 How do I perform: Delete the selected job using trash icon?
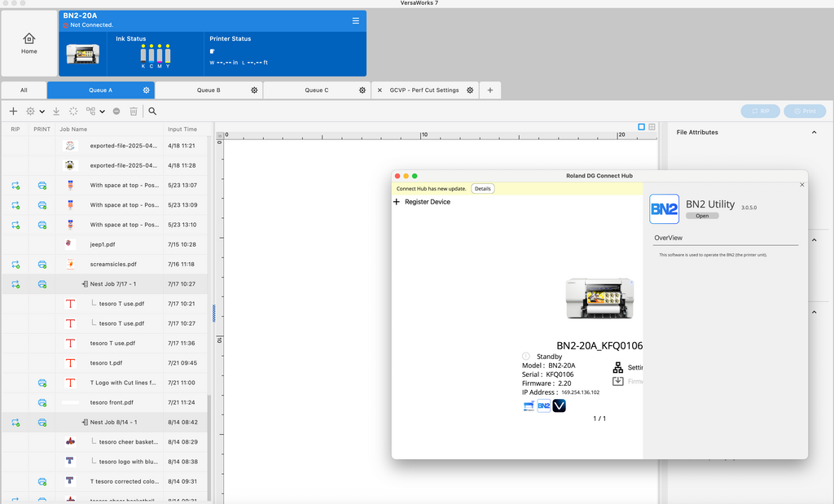point(134,111)
